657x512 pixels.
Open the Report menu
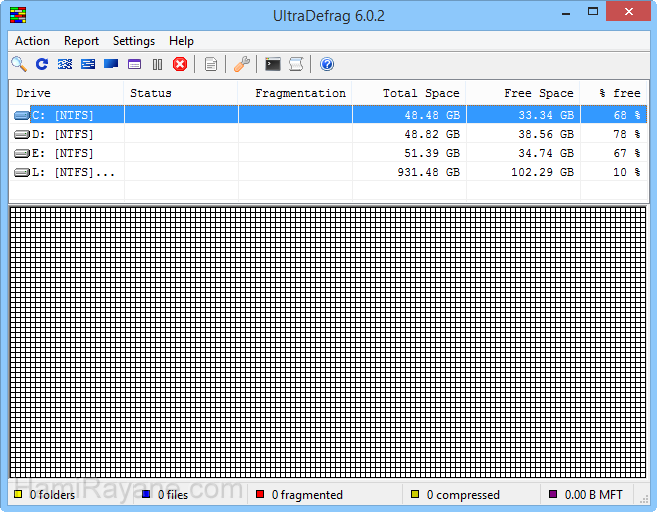click(81, 41)
